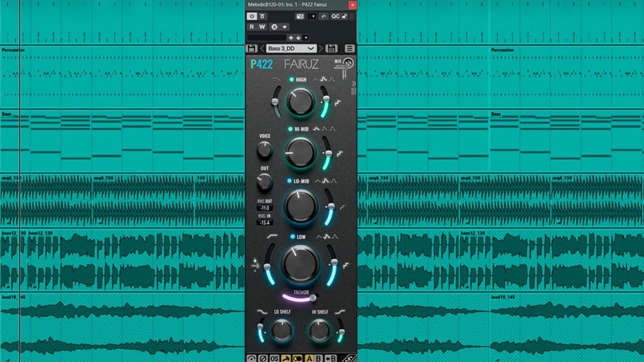
Task: Click the high-cut filter icon left of HIGH
Action: [x=275, y=79]
